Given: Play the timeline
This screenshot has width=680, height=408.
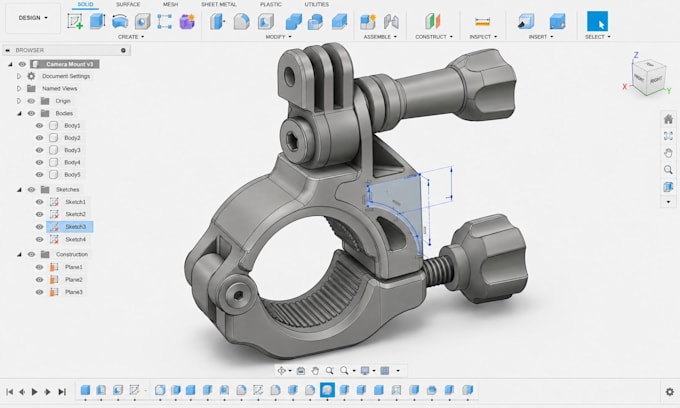Looking at the screenshot, I should click(34, 392).
